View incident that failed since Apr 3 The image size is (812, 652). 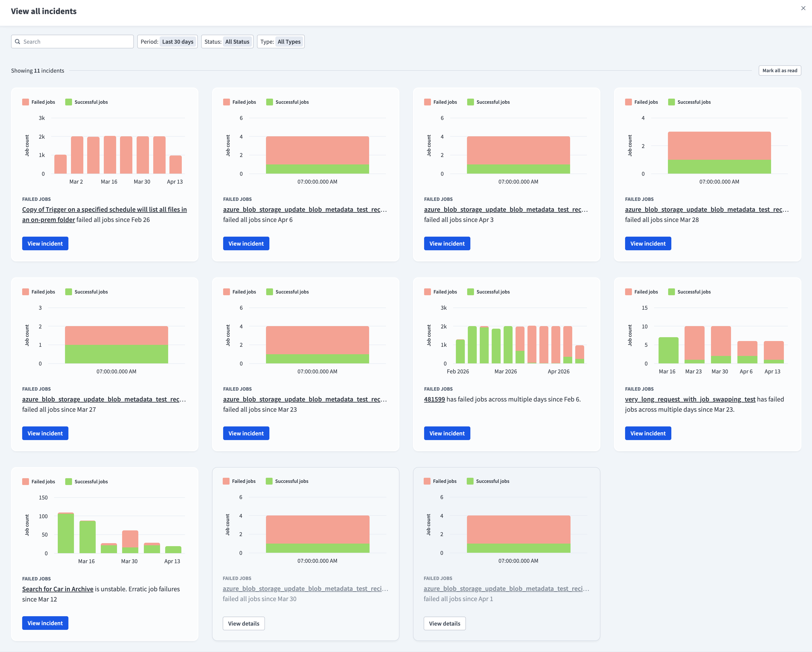(x=447, y=243)
